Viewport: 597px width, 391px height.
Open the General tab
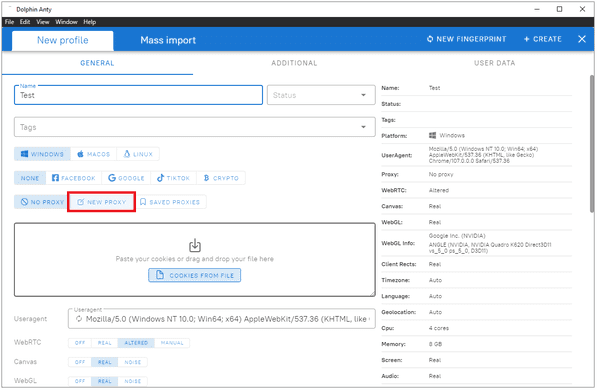pyautogui.click(x=97, y=63)
